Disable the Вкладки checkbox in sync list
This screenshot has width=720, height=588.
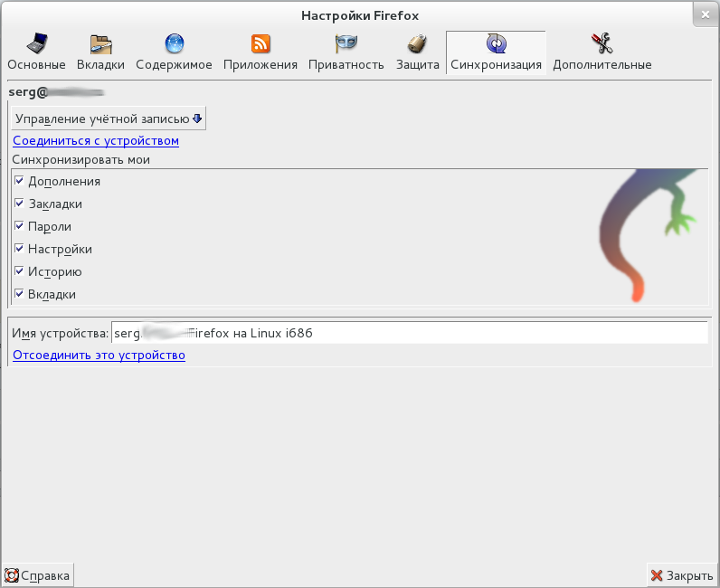pyautogui.click(x=19, y=293)
